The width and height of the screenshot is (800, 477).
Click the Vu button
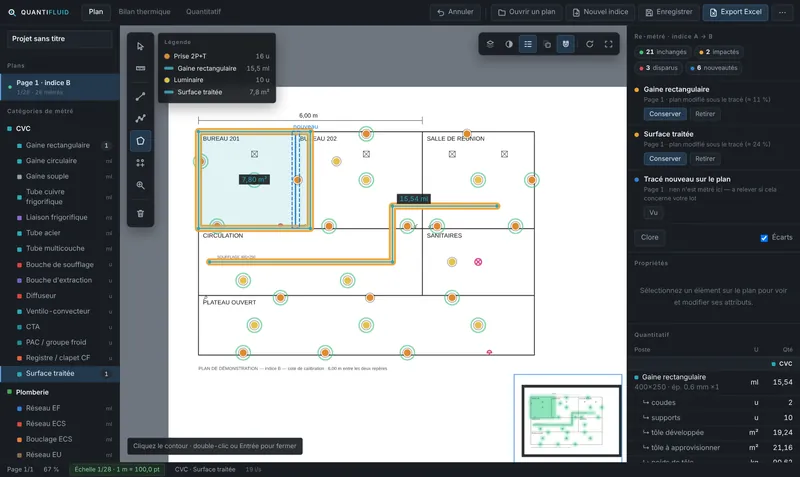tap(653, 213)
